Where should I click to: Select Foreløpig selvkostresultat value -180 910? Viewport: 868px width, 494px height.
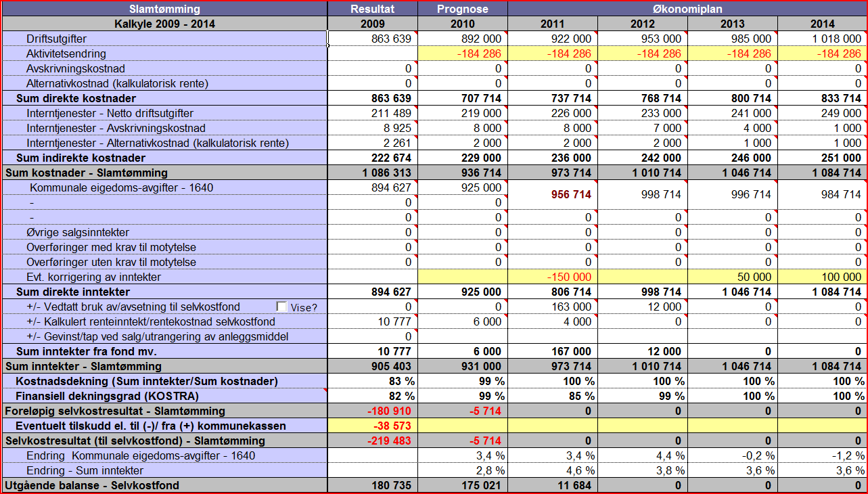pyautogui.click(x=373, y=411)
